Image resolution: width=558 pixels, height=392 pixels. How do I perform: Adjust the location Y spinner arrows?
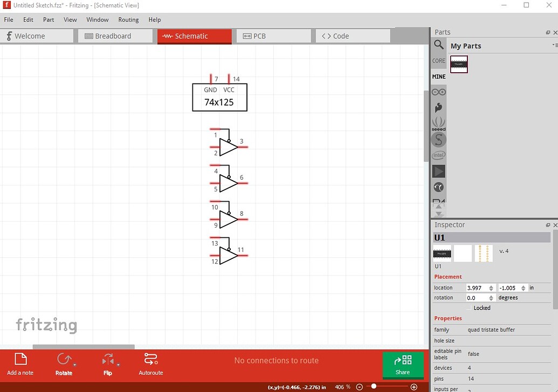[x=523, y=288]
